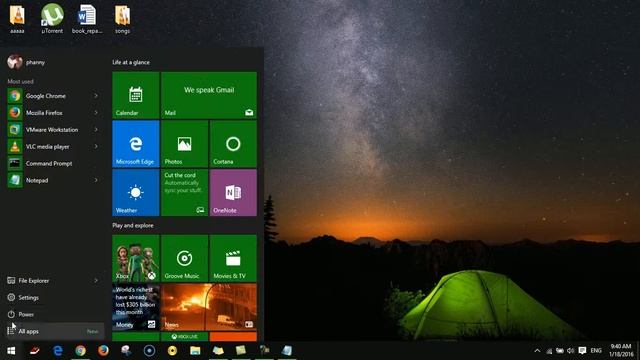Select the songs folder desktop icon
This screenshot has height=360, width=640.
[x=122, y=19]
